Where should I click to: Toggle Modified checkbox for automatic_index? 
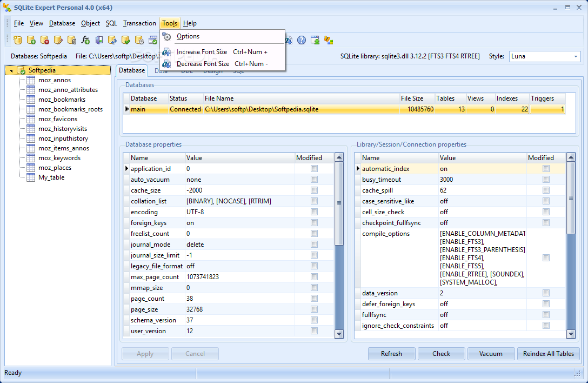[546, 169]
